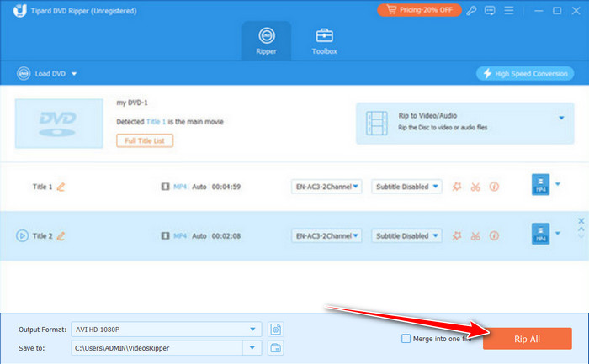Viewport: 589px width, 364px height.
Task: Open the browse folder icon beside Save to
Action: (x=275, y=347)
